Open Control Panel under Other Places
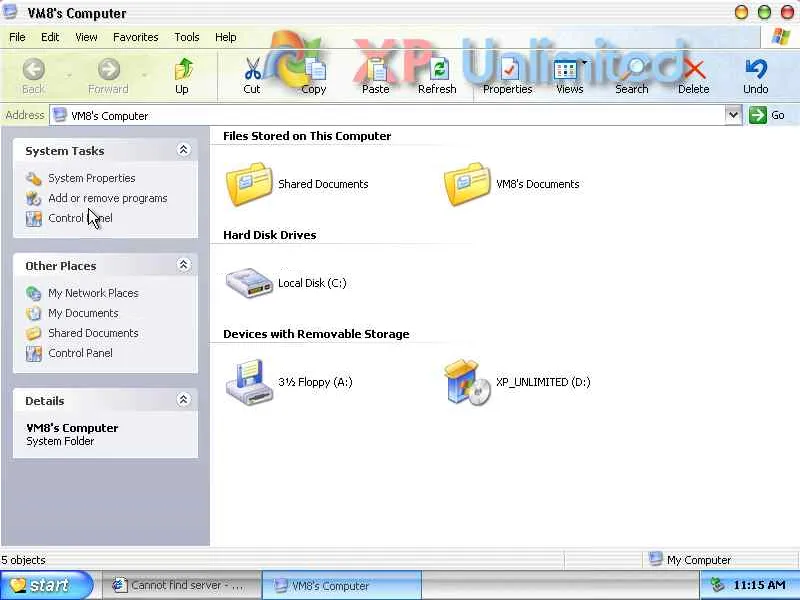The height and width of the screenshot is (600, 800). point(80,353)
